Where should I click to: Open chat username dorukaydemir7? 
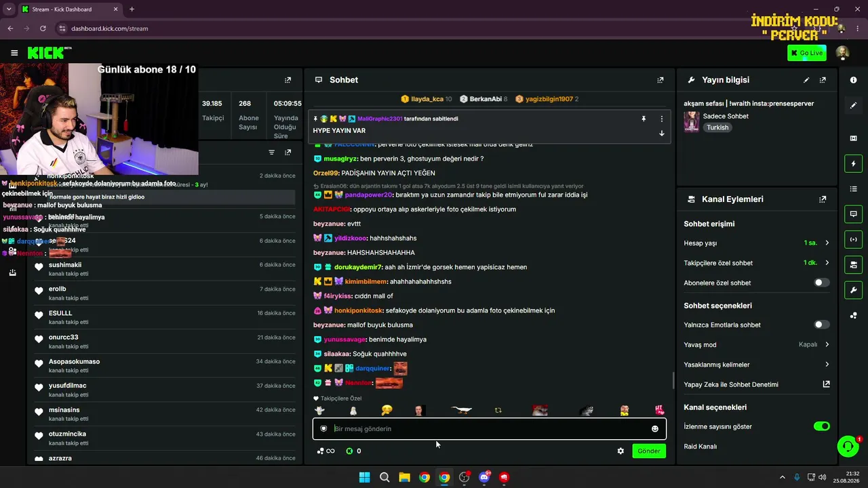click(358, 267)
